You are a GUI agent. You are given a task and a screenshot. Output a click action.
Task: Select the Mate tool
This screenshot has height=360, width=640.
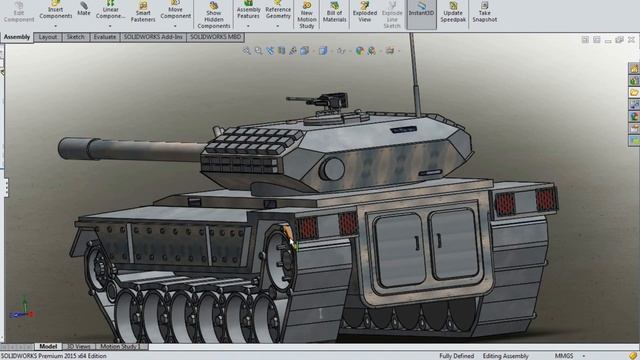pos(84,9)
